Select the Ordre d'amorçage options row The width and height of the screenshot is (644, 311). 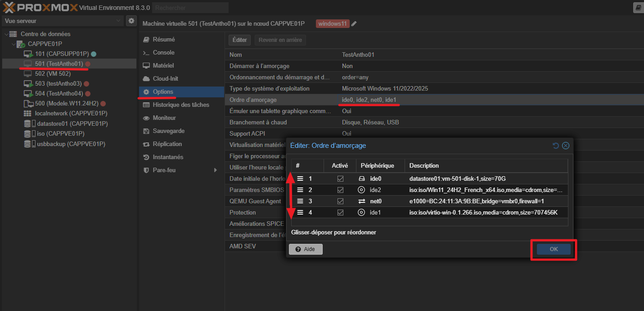(x=434, y=100)
